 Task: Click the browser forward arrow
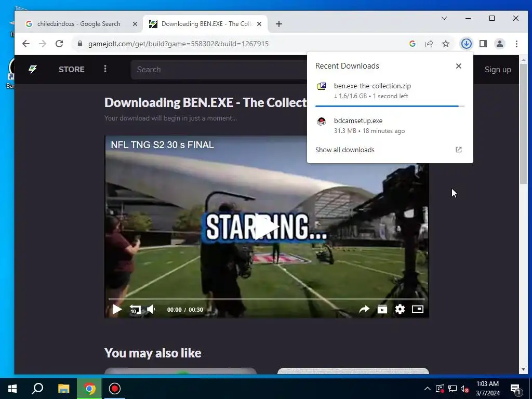[43, 44]
